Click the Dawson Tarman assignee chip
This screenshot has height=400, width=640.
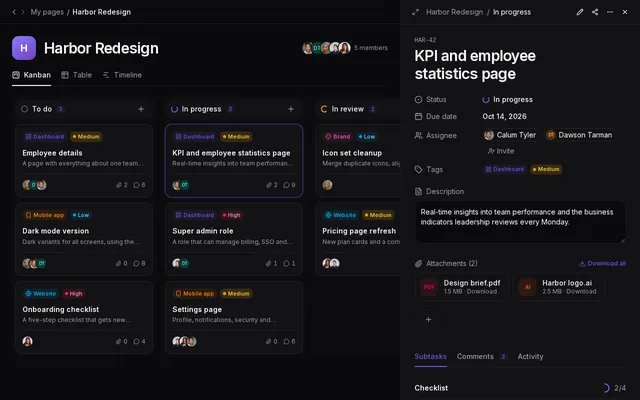(x=580, y=135)
